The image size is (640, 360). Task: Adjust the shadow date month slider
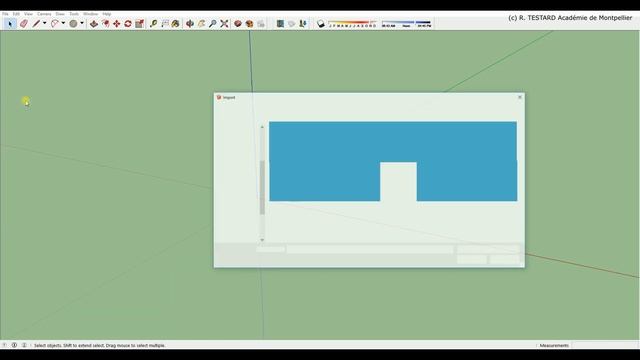[x=353, y=24]
